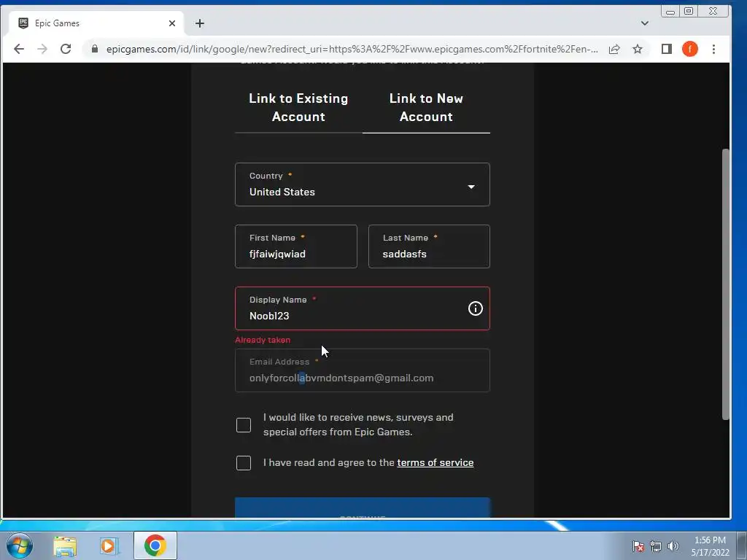Screen dimensions: 747x560
Task: Click the Last Name field
Action: pos(429,246)
